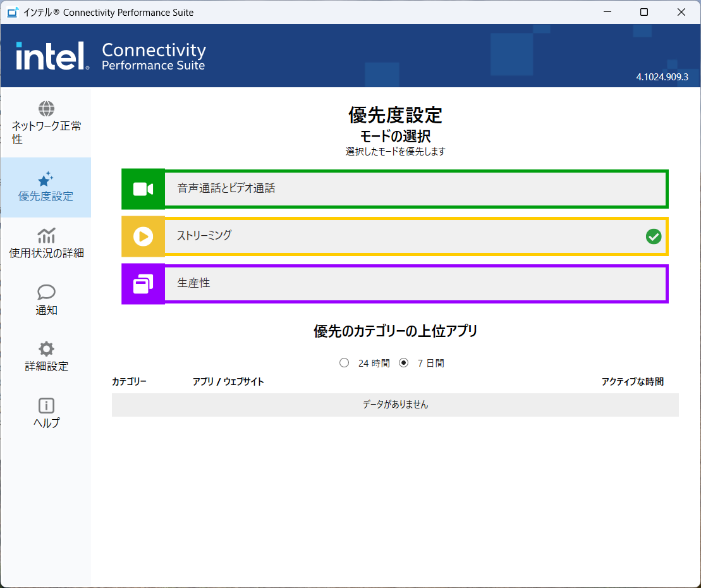The height and width of the screenshot is (588, 701).
Task: Open the help info icon
Action: pyautogui.click(x=46, y=405)
